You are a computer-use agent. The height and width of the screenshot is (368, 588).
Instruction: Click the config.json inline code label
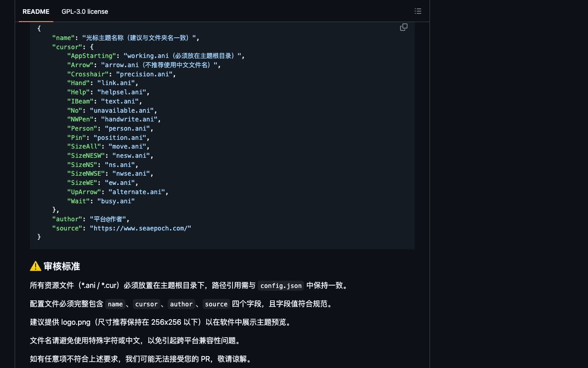pos(281,286)
